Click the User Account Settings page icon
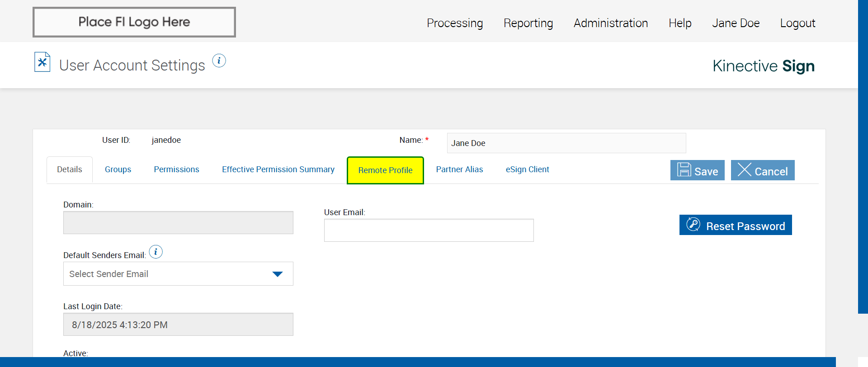The height and width of the screenshot is (367, 868). (x=42, y=62)
